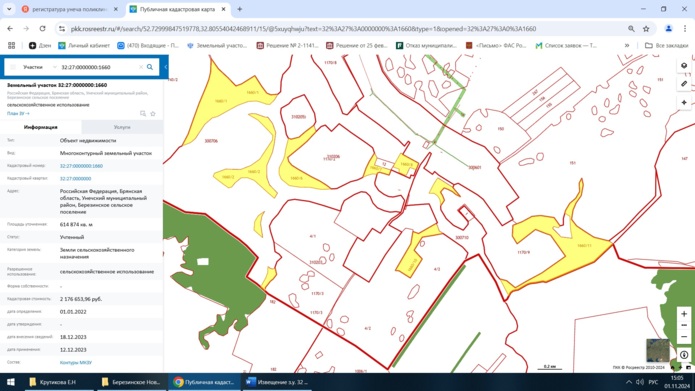The width and height of the screenshot is (695, 391).
Task: Activate the locate-me crosshair tool
Action: (x=683, y=102)
